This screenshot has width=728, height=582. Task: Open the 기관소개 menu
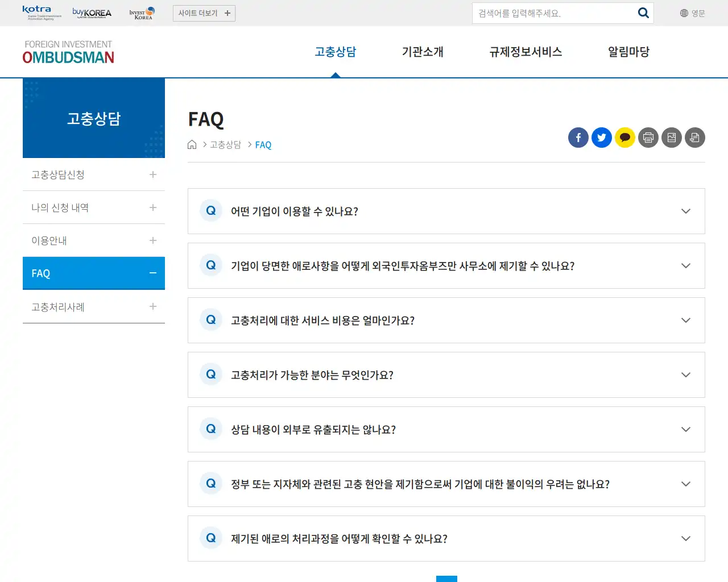pos(423,52)
